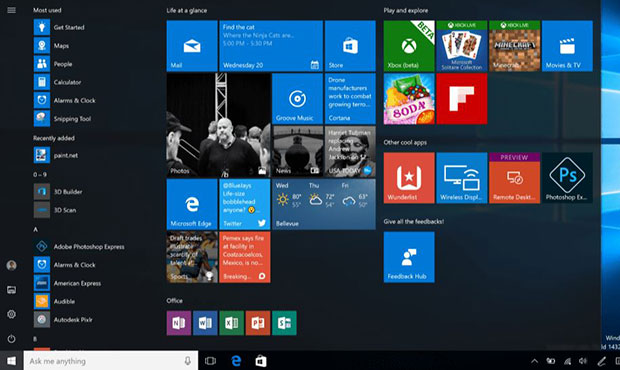Expand the hamburger menu
Viewport: 620px width, 370px height.
[11, 10]
